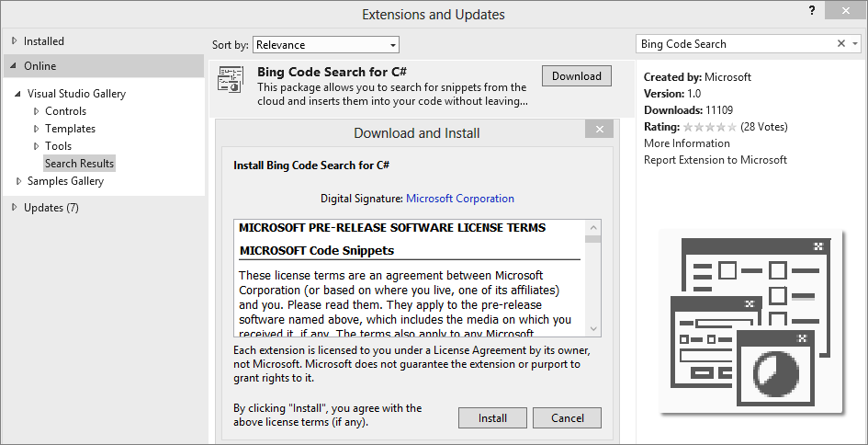Collapse the Visual Studio Gallery node

[18, 94]
